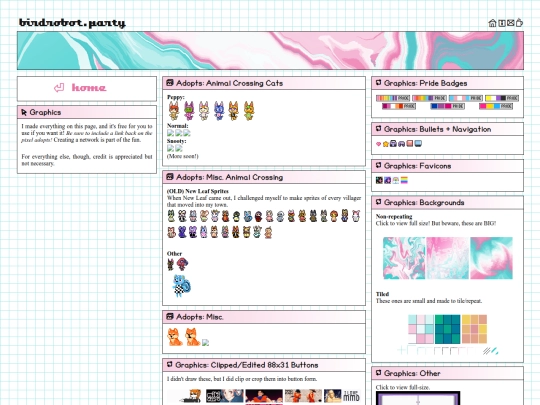540x405 pixels.
Task: Click 'Graphics: Pride Badges' section heading
Action: [425, 83]
